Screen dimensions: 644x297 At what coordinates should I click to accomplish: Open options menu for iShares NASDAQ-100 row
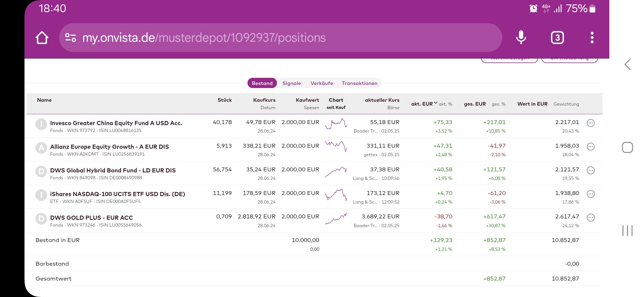[591, 194]
